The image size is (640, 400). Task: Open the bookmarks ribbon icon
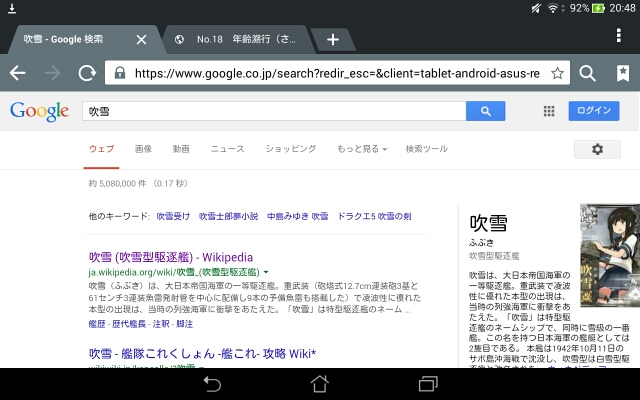tap(622, 73)
